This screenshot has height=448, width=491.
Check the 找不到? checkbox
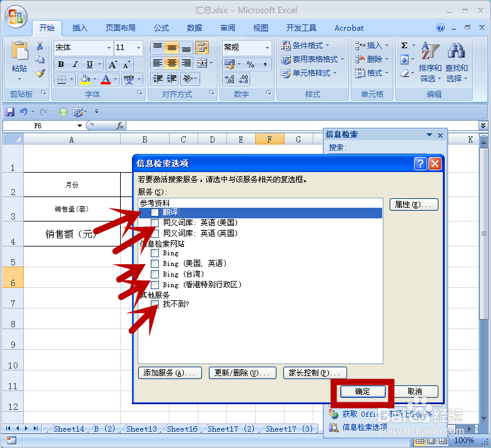[154, 304]
